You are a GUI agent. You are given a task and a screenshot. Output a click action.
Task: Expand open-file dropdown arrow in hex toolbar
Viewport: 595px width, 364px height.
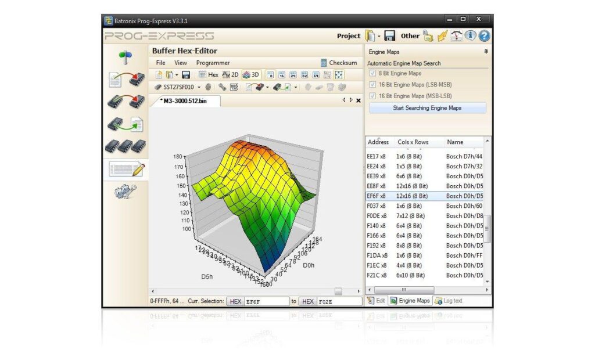(177, 75)
